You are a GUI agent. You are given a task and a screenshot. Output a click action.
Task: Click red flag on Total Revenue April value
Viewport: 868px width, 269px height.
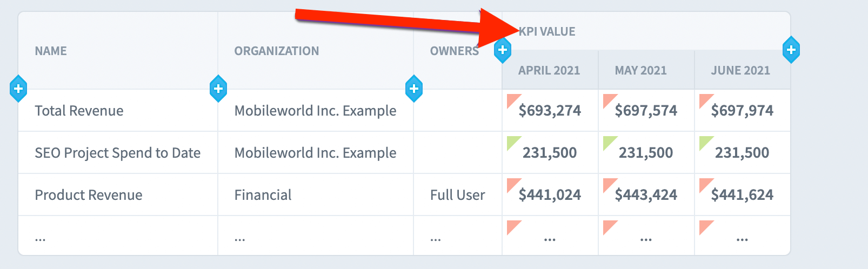(512, 99)
